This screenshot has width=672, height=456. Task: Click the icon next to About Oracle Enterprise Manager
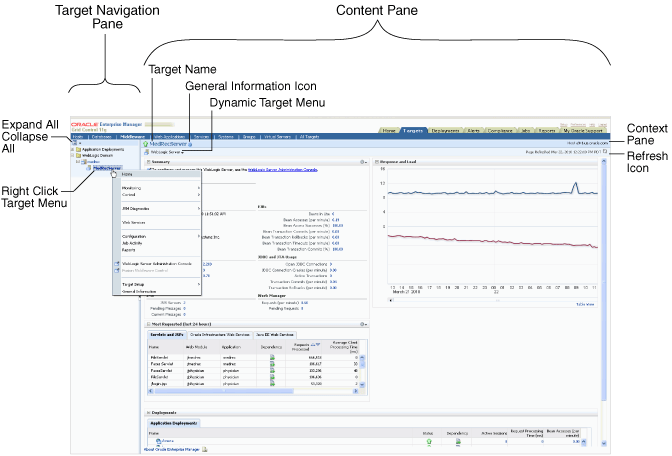click(x=205, y=450)
